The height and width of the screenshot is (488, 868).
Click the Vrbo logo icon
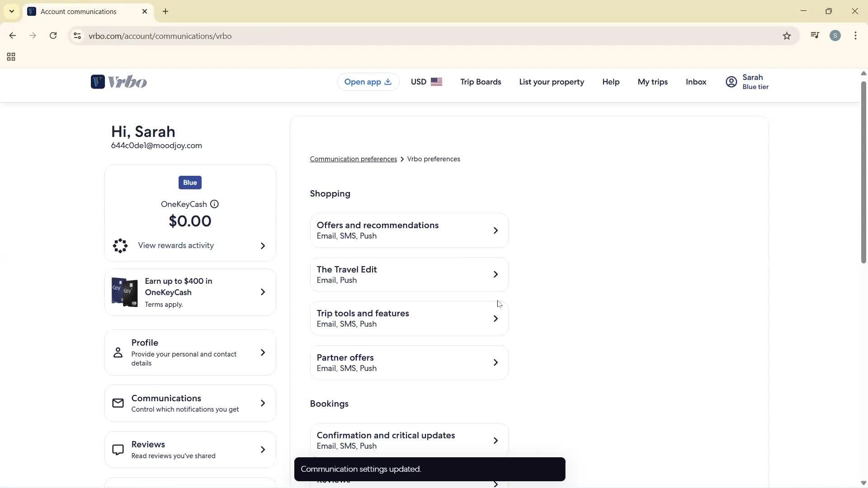click(98, 82)
